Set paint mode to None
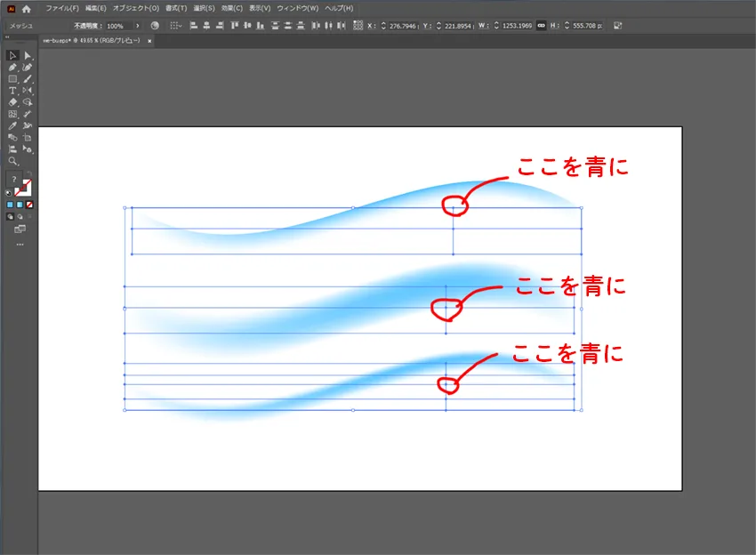This screenshot has height=555, width=756. [x=30, y=205]
